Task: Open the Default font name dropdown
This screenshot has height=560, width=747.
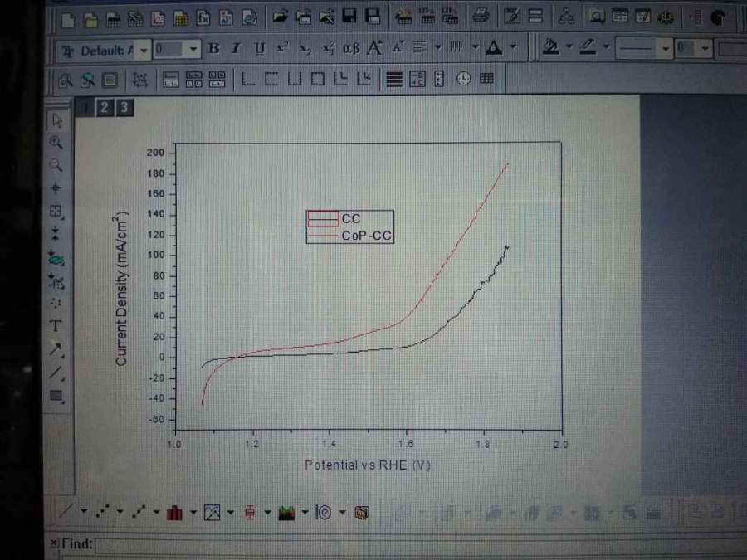Action: [144, 50]
